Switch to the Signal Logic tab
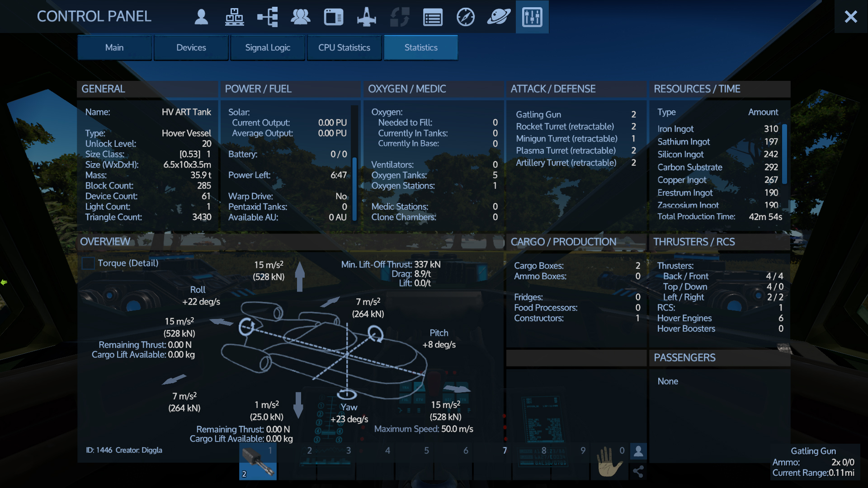The width and height of the screenshot is (868, 488). (268, 47)
